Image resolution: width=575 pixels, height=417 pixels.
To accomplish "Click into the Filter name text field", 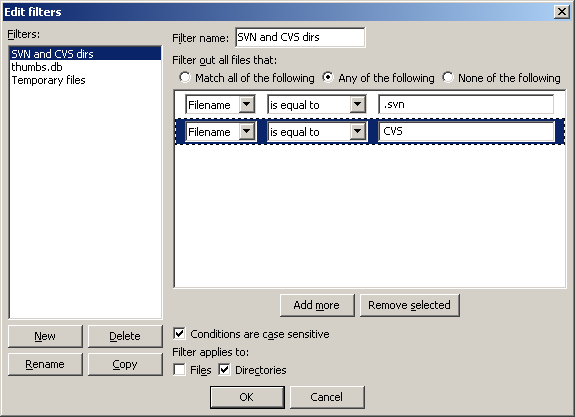I will tap(300, 37).
